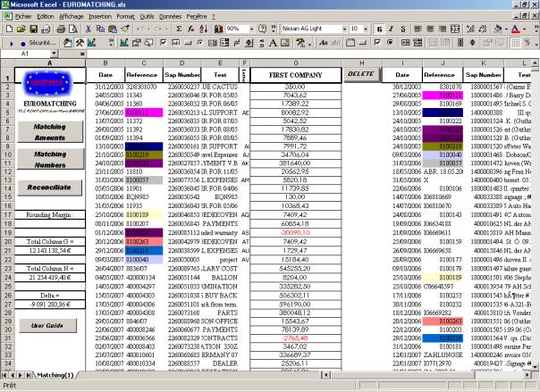
Task: Open the Données menu
Action: click(x=171, y=16)
